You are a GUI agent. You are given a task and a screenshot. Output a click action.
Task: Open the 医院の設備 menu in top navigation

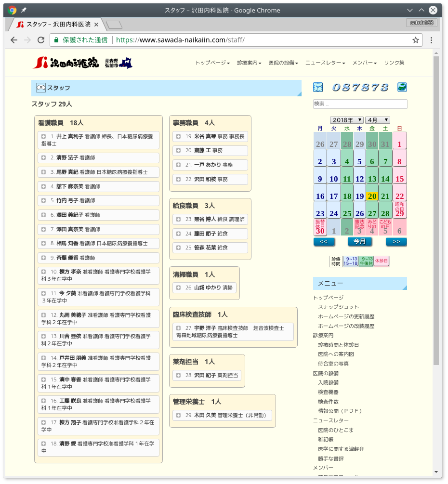click(283, 63)
